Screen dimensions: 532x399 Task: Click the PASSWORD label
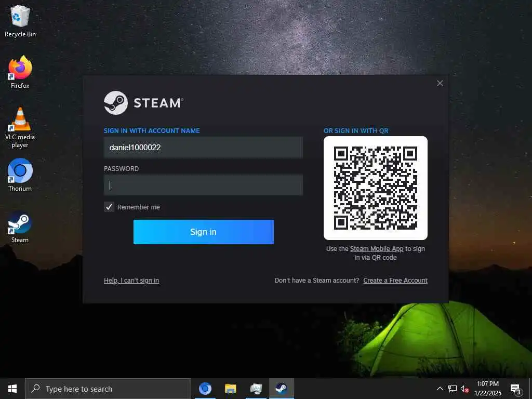[x=121, y=169]
